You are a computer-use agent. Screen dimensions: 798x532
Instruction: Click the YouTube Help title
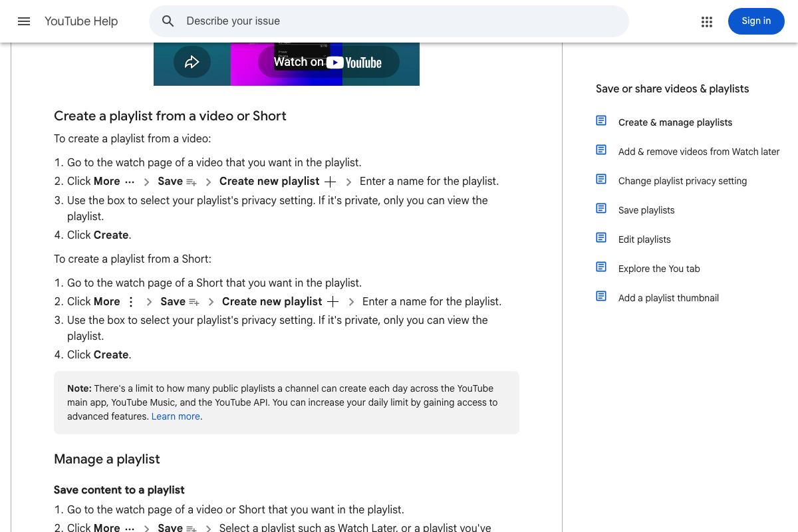tap(81, 21)
